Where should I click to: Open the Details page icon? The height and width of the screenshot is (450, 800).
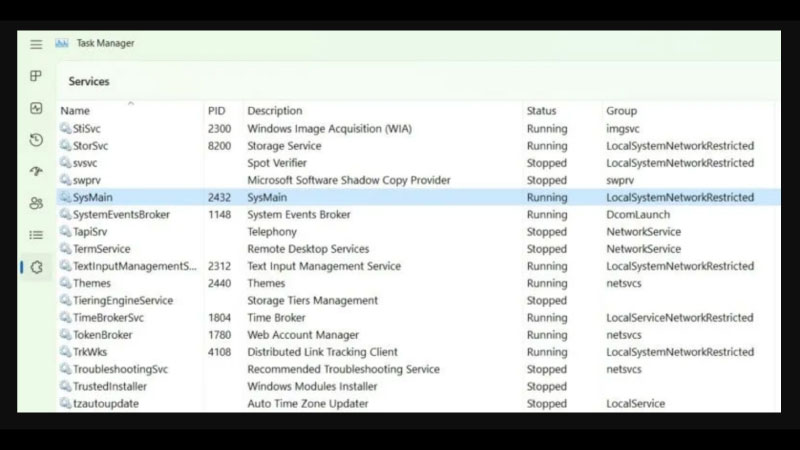(36, 235)
